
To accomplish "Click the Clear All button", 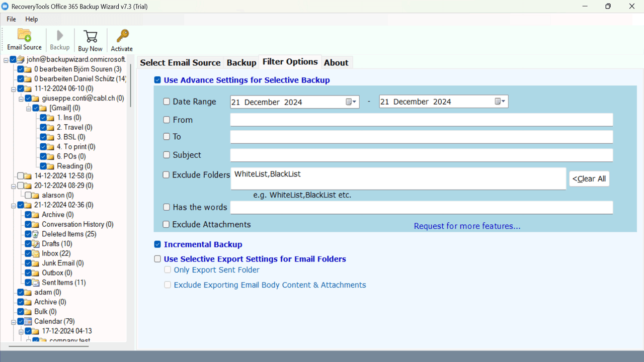I will tap(589, 178).
